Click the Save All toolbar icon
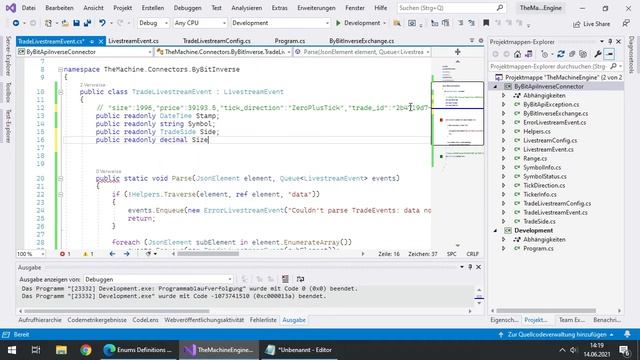Viewport: 640px width, 360px height. pos(87,23)
